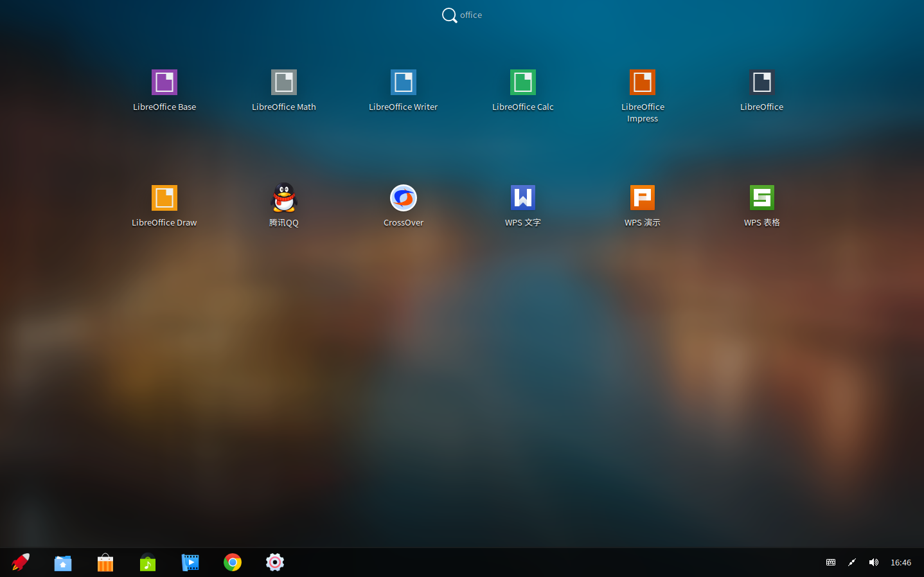Launch the QQ penguin app
Image resolution: width=924 pixels, height=577 pixels.
(x=284, y=198)
